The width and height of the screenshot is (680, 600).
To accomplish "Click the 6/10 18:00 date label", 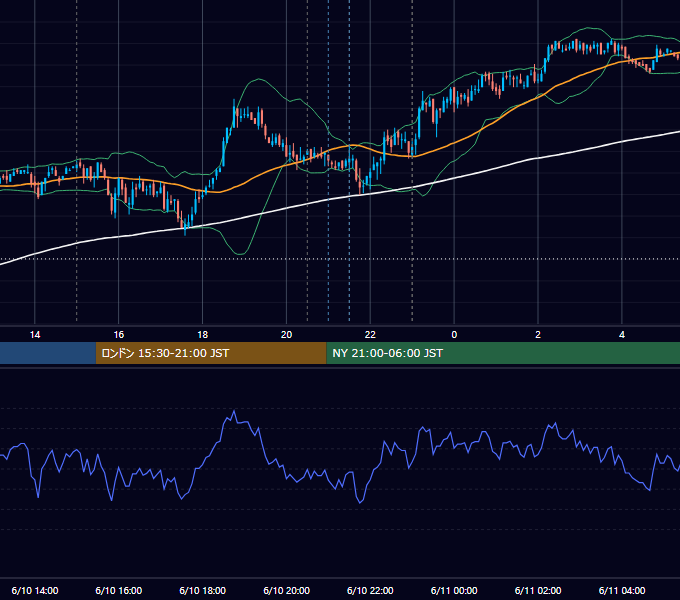I will (203, 590).
